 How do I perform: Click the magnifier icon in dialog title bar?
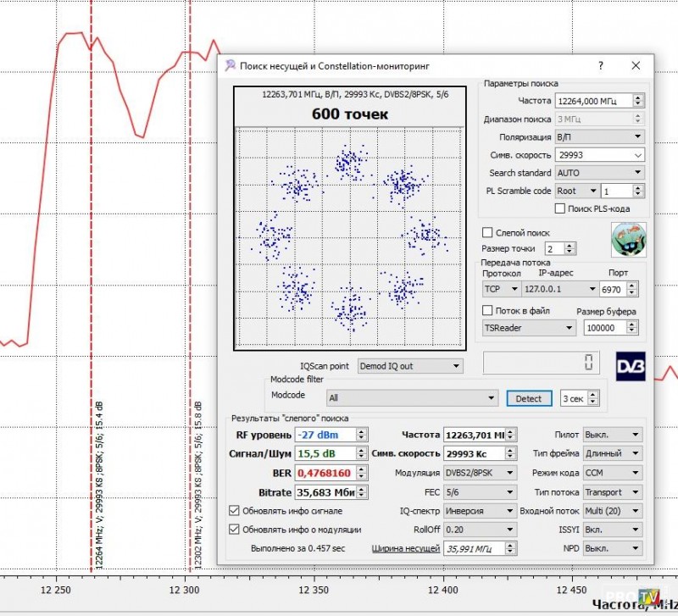coord(231,64)
